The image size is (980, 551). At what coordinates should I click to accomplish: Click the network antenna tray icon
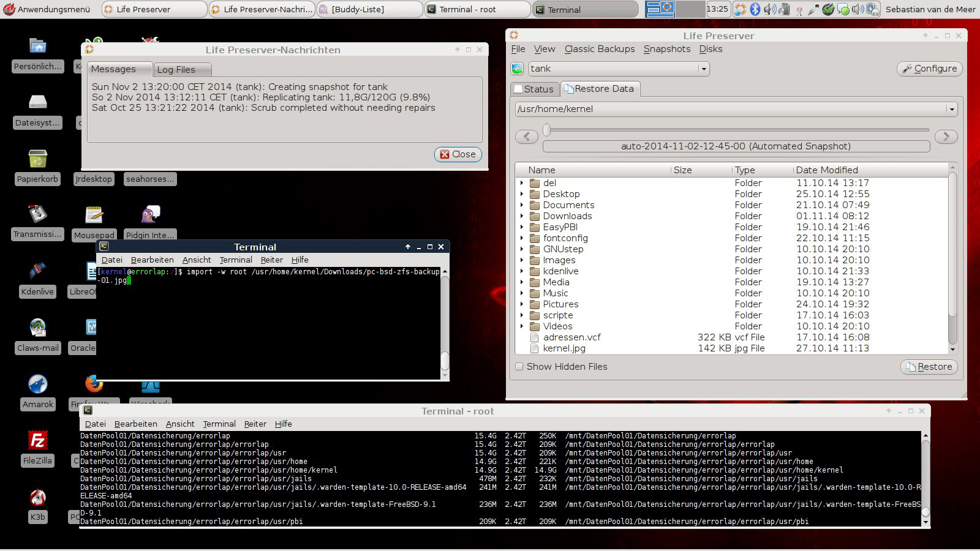click(x=799, y=10)
